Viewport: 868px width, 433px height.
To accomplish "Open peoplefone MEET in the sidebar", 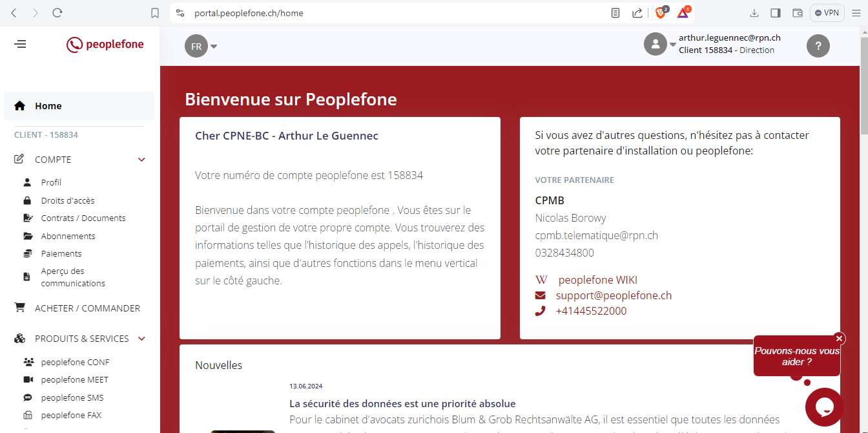I will coord(75,379).
